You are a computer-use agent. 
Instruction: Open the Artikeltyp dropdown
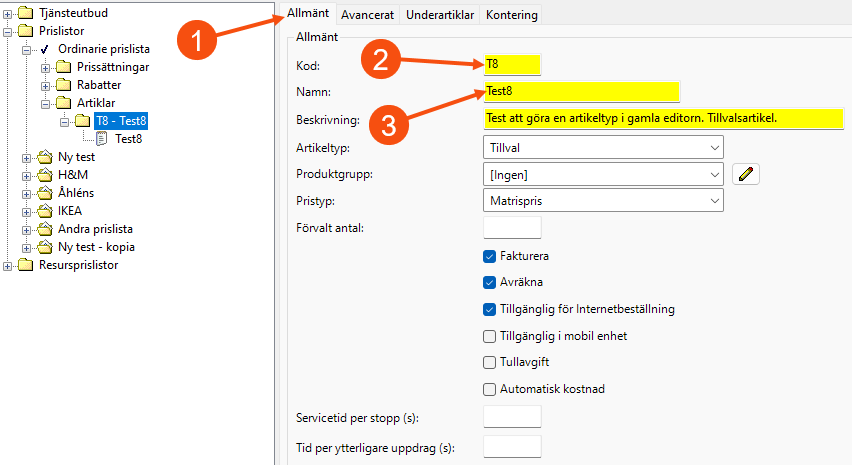click(x=603, y=147)
